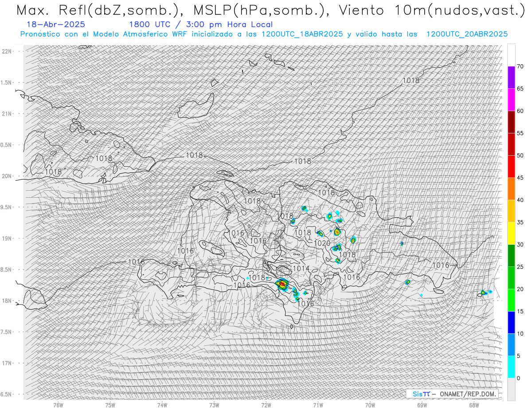
Task: Click the purple 65-70 dBZ colorbar segment
Action: pos(511,78)
